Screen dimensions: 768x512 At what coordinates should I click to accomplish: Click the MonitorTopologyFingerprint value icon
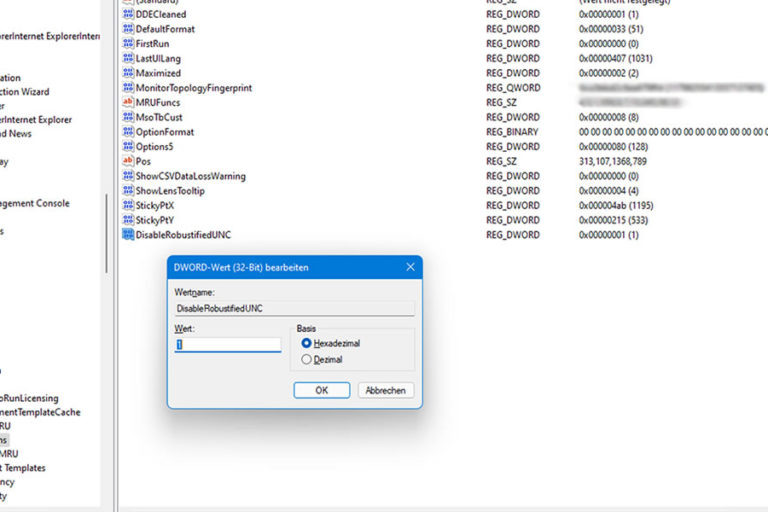tap(128, 88)
